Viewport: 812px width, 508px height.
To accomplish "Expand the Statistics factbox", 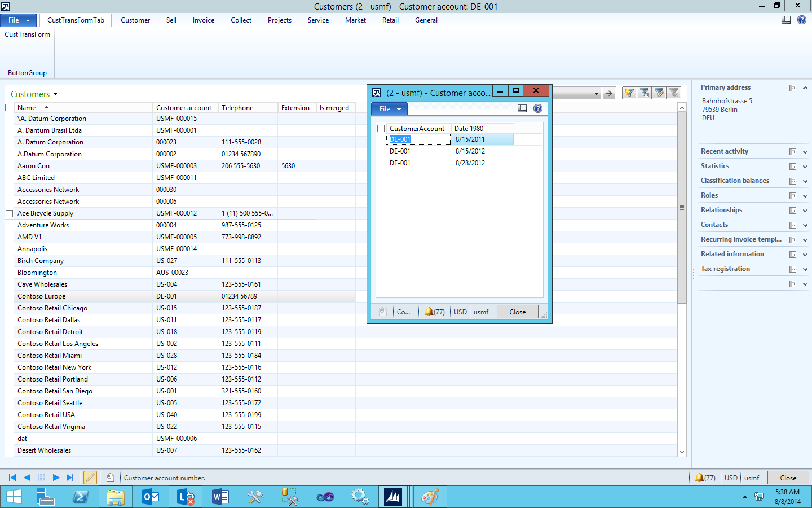I will click(805, 167).
